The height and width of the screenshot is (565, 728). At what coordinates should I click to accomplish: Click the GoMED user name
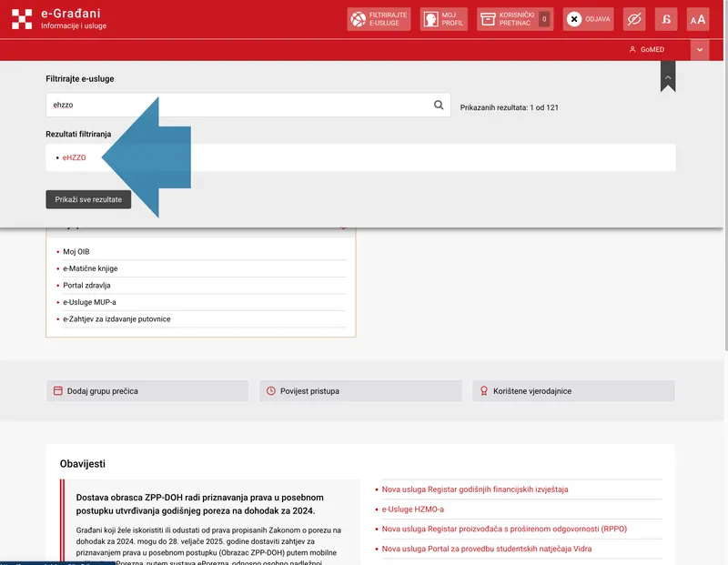coord(652,50)
